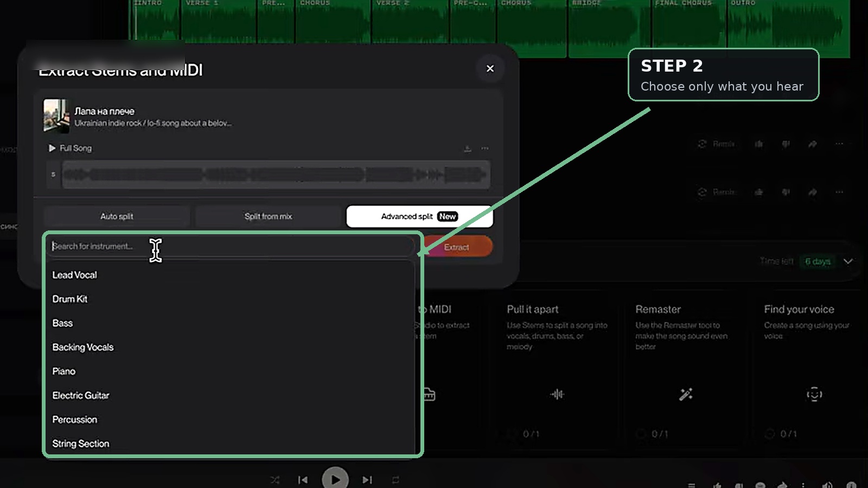Open more options on first song row
868x488 pixels.
(x=839, y=144)
